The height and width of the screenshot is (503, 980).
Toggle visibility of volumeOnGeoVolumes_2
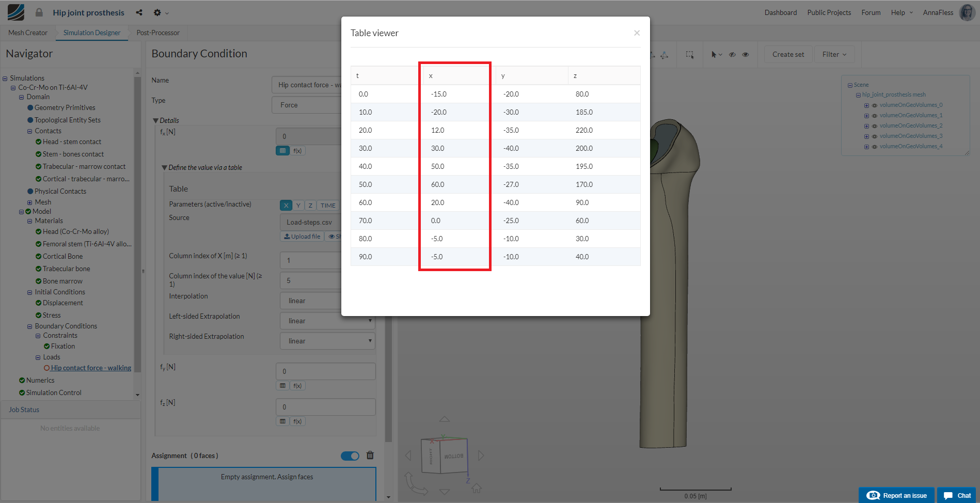coord(874,126)
